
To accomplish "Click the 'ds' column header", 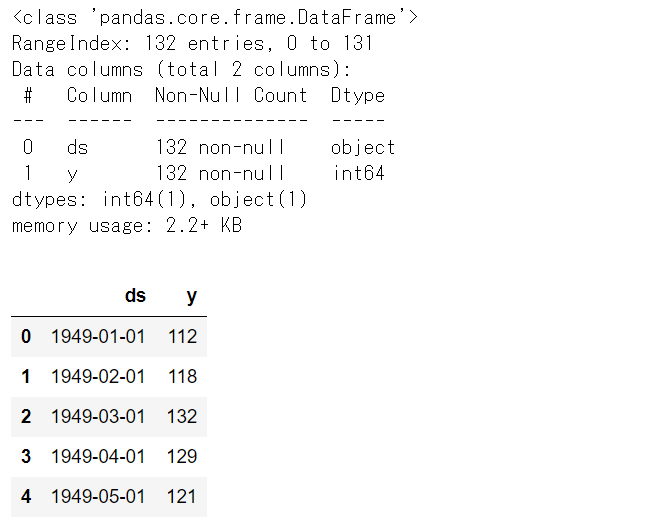I will [135, 296].
